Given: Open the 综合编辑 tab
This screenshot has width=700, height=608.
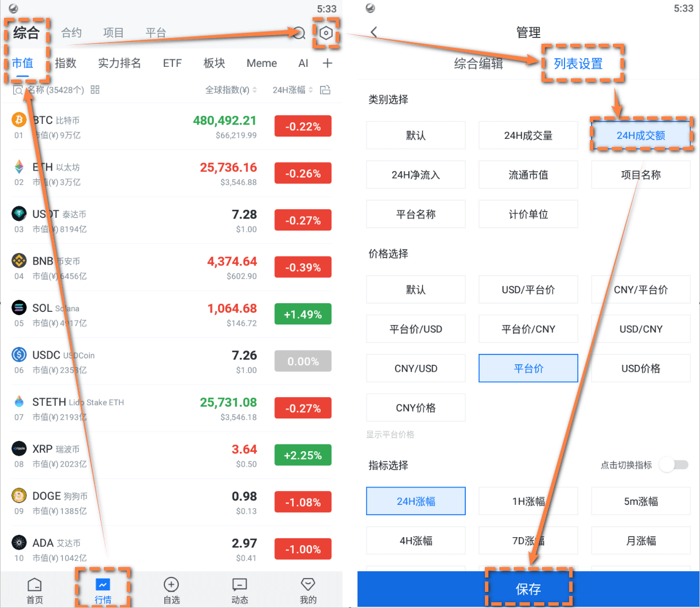Looking at the screenshot, I should click(479, 64).
